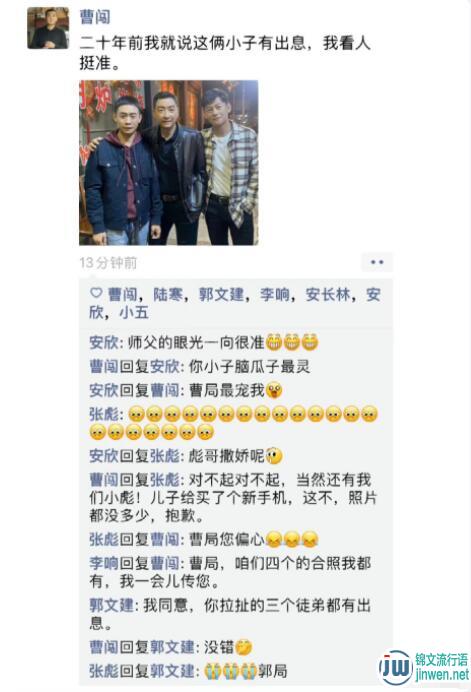Open 小五 in the likes list

[x=134, y=312]
